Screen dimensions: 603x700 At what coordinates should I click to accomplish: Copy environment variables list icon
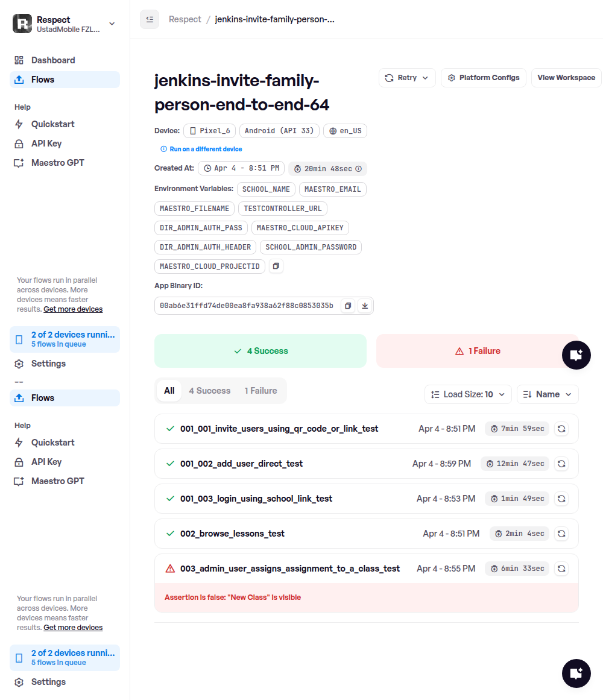click(276, 266)
